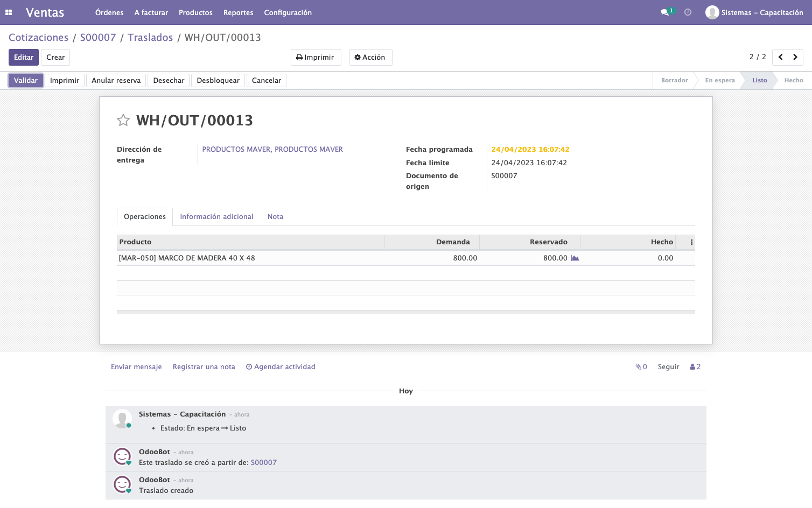This screenshot has height=508, width=812.
Task: Switch to Información adicional tab
Action: click(x=216, y=217)
